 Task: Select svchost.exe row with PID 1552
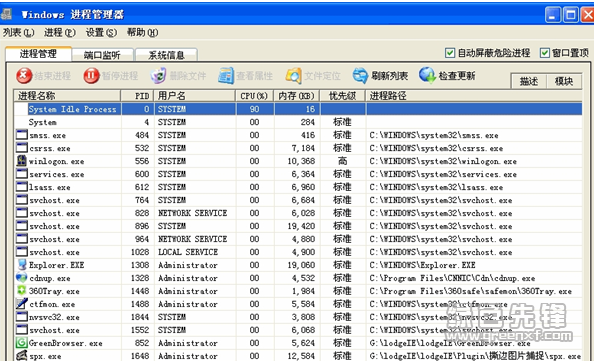298,330
